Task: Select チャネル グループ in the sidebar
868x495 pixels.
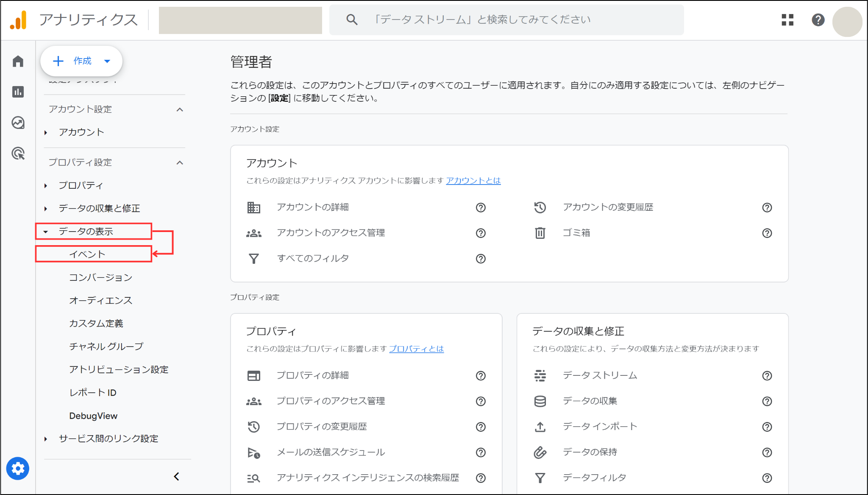Action: click(x=106, y=346)
